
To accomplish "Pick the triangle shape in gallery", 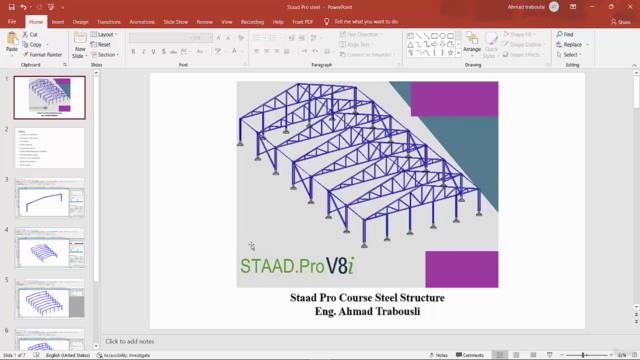I will [x=411, y=44].
